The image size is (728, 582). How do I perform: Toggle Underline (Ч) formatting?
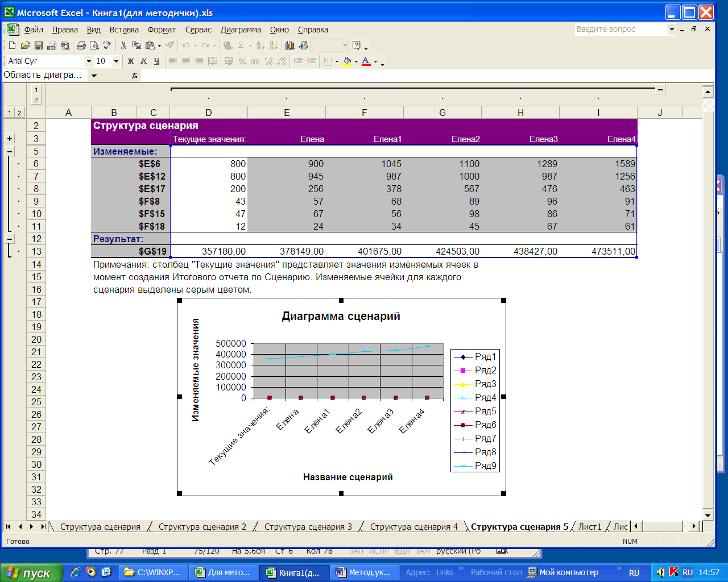click(x=157, y=61)
